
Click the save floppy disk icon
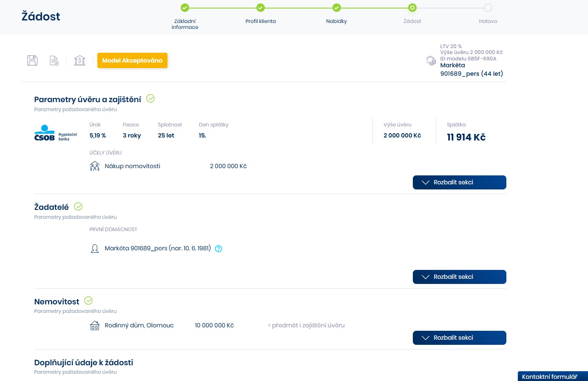32,60
